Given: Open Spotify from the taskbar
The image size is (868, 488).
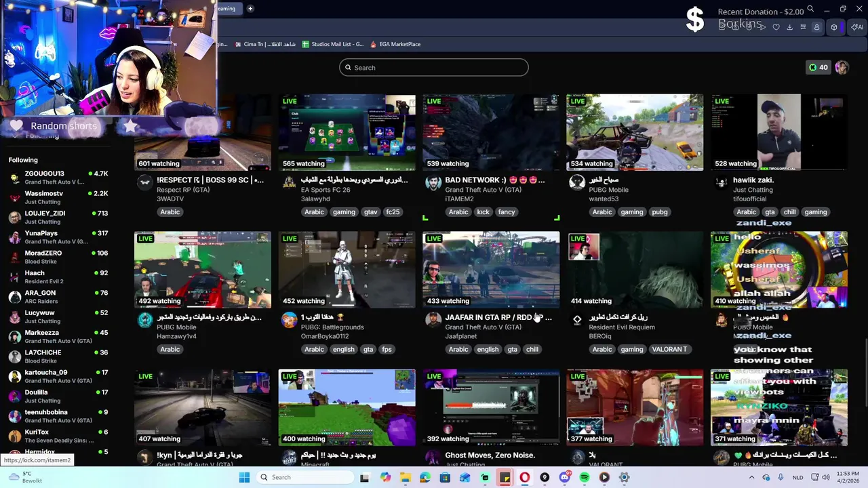Looking at the screenshot, I should [585, 477].
